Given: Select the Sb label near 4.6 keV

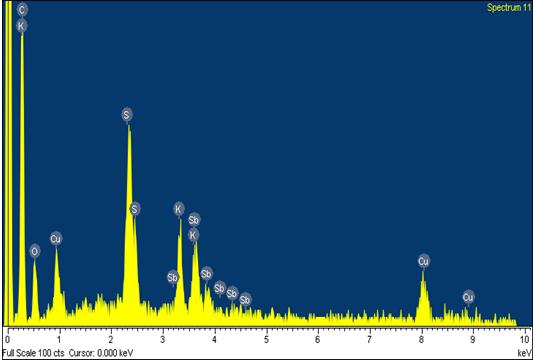Looking at the screenshot, I should tap(245, 299).
